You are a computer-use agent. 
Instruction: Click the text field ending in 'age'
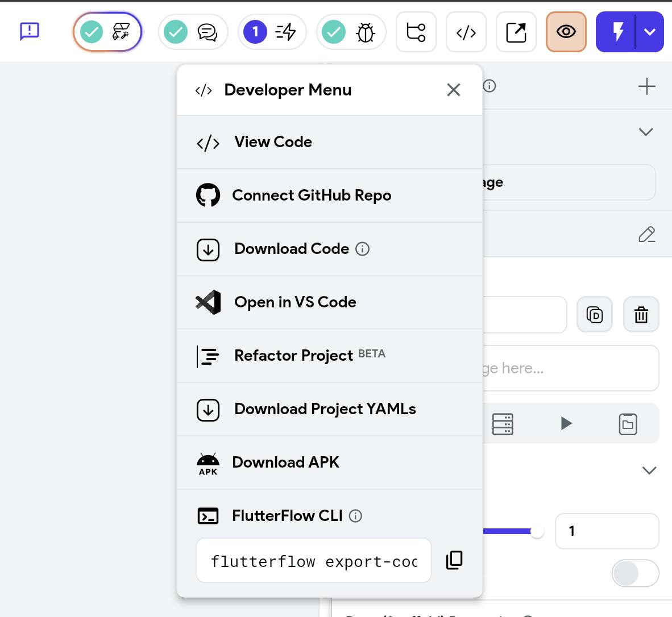[569, 182]
